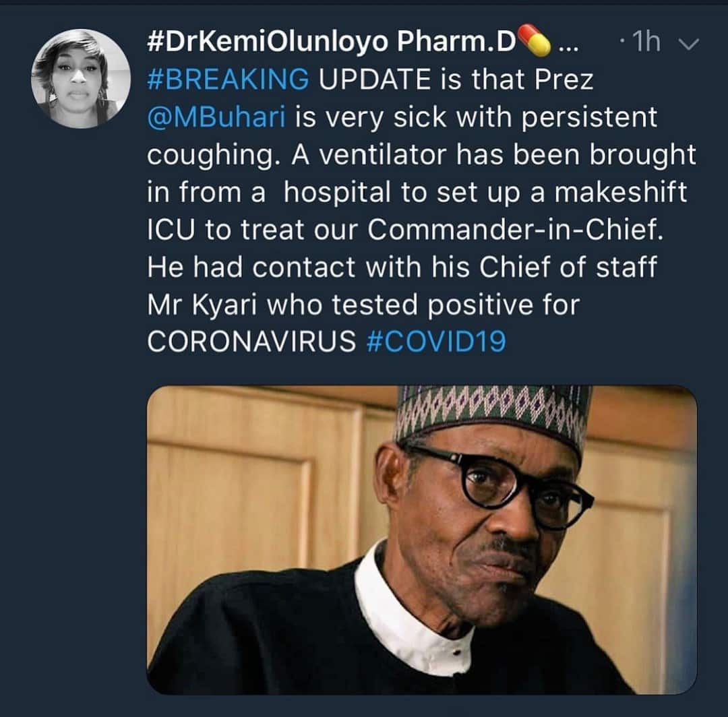Click the word ICU in the tweet

171,230
